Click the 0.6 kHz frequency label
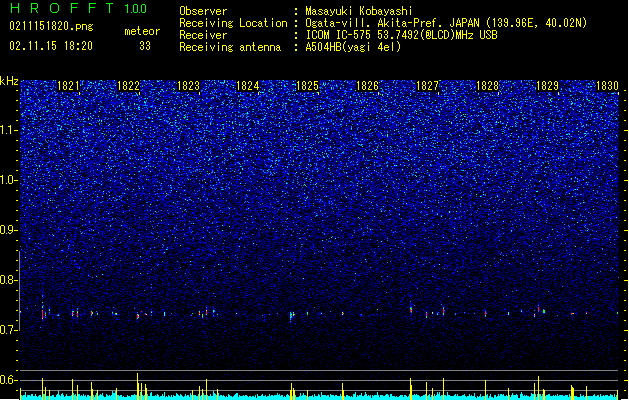Screen dimensions: 629x400 point(9,380)
